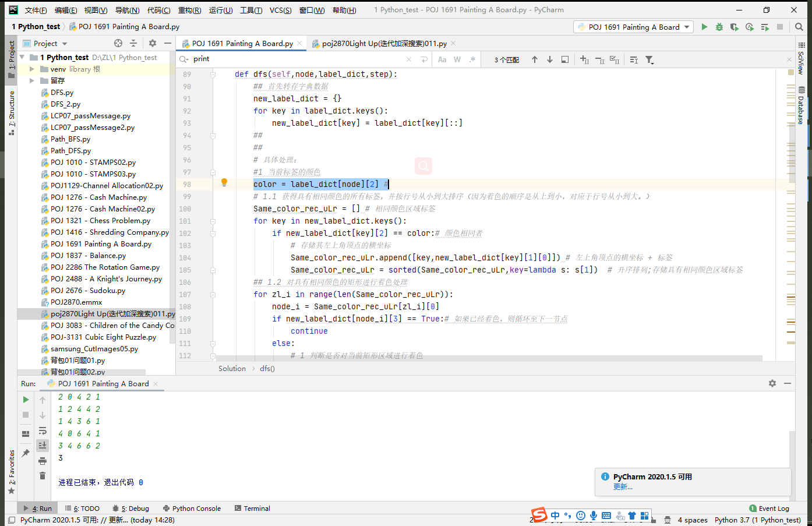Open Structure side panel
This screenshot has height=526, width=812.
tap(12, 113)
